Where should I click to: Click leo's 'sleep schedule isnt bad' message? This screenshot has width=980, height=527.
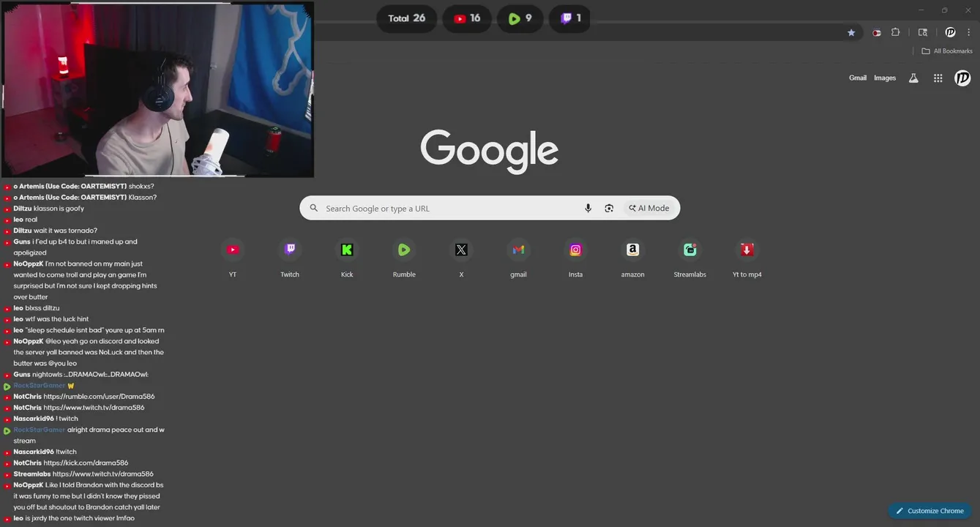(x=95, y=330)
